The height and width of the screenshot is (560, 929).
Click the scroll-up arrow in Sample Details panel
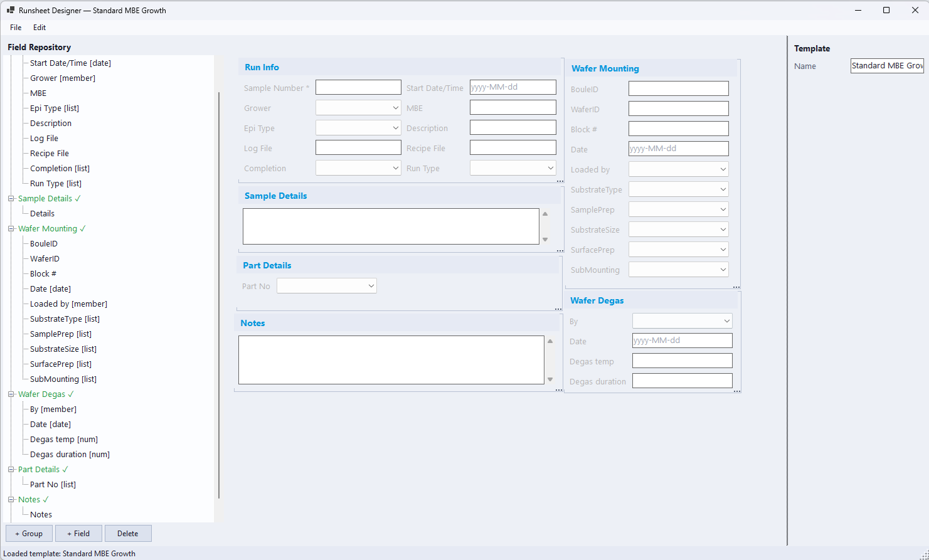click(544, 213)
